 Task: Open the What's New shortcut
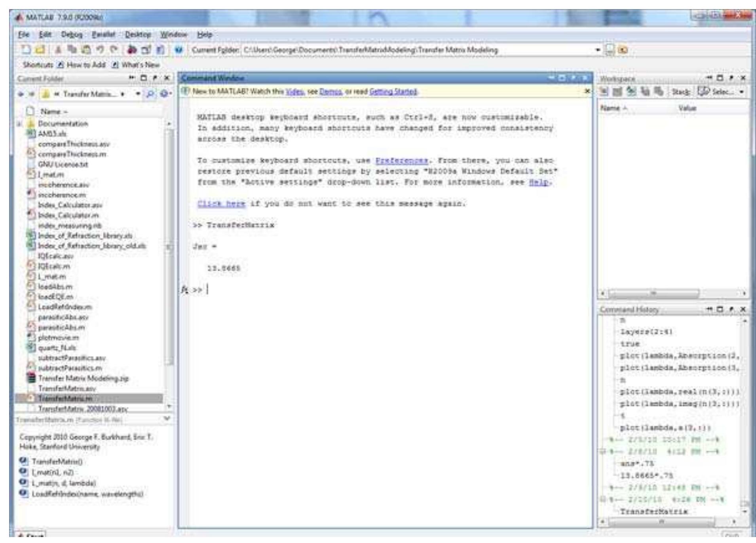click(x=136, y=65)
